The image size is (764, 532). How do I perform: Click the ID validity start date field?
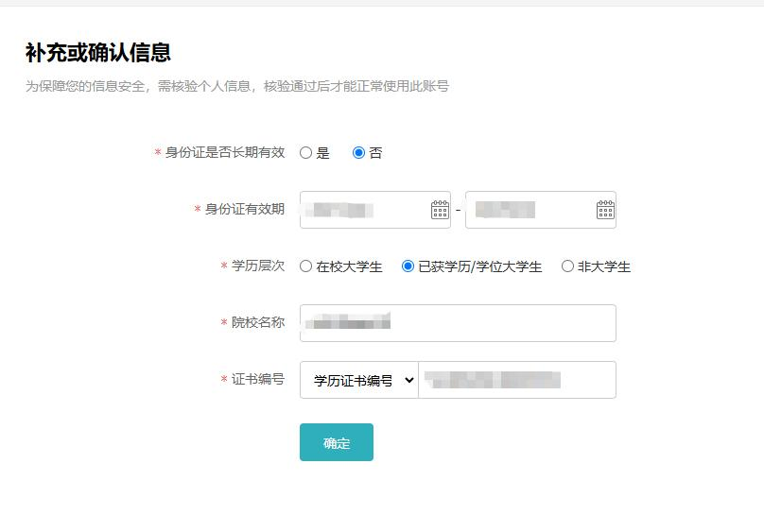[375, 210]
